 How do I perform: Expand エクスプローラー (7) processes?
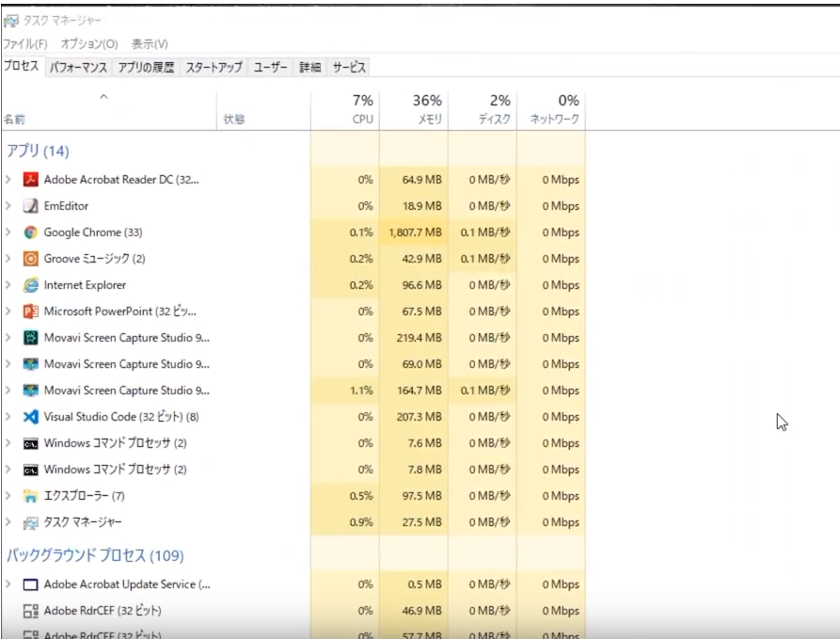point(8,496)
